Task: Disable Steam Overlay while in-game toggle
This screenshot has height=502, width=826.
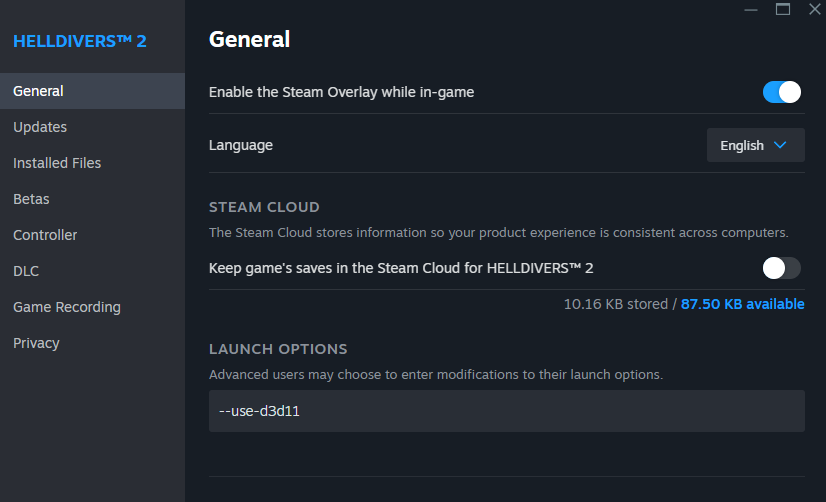Action: pyautogui.click(x=782, y=92)
